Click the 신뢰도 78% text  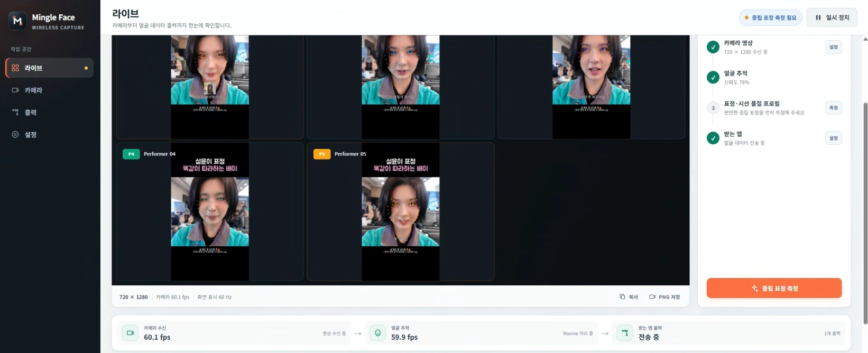click(737, 82)
